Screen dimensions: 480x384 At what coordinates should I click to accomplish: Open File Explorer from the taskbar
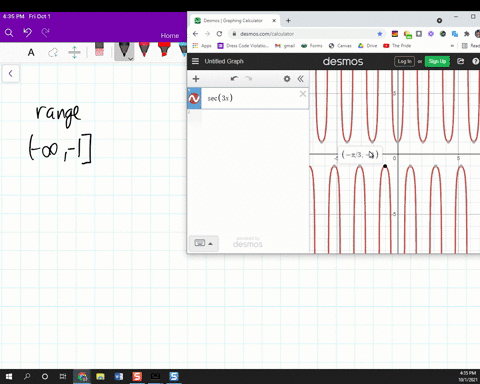coord(100,377)
